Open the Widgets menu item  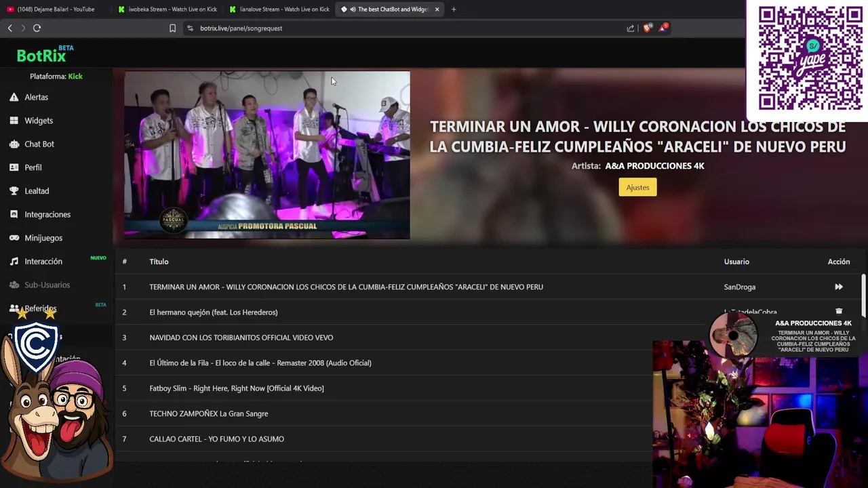click(x=38, y=121)
